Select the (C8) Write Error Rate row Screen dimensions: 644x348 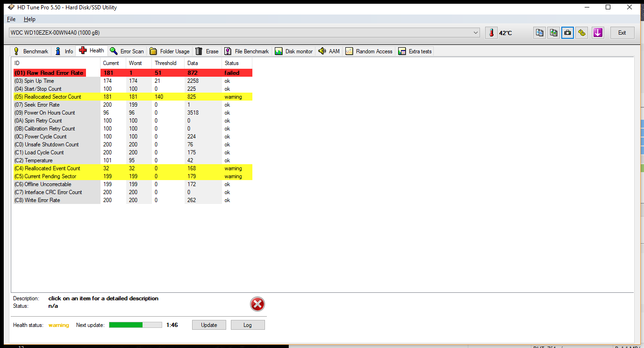point(133,200)
